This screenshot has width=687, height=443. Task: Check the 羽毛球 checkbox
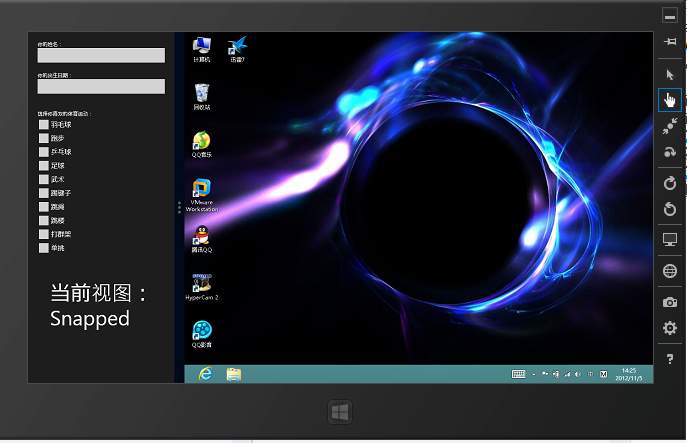(x=44, y=124)
